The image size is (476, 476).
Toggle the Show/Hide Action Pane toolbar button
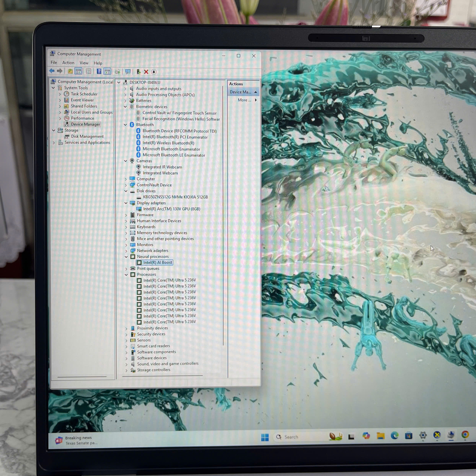(x=107, y=72)
